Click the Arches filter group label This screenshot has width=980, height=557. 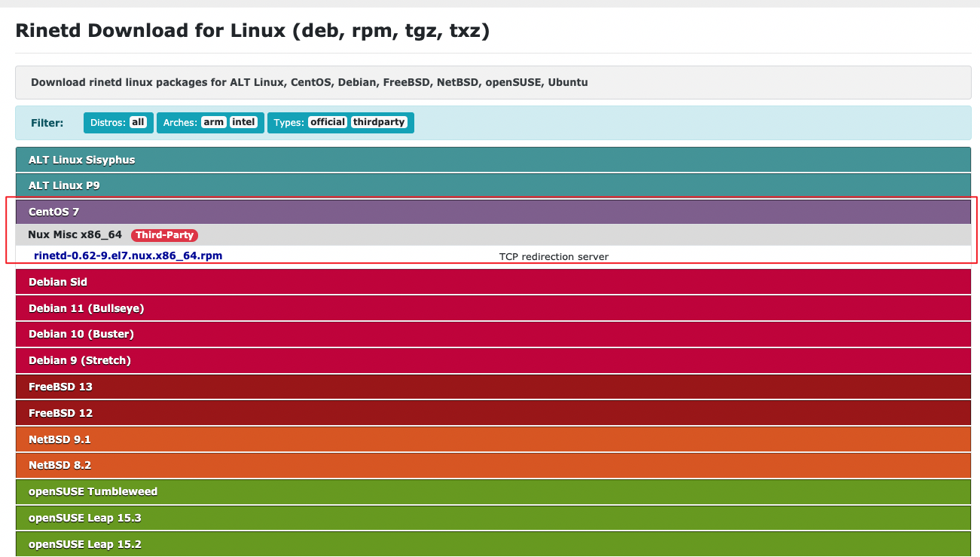[x=180, y=123]
